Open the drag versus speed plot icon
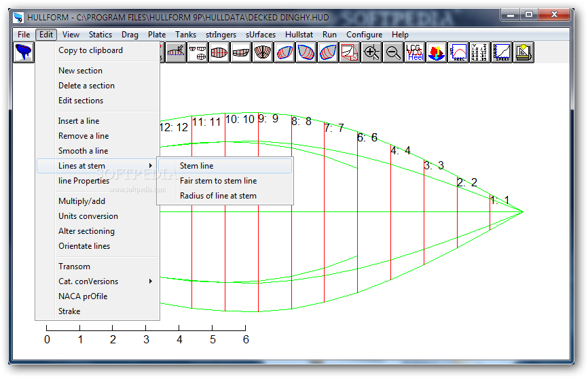Image resolution: width=588 pixels, height=378 pixels. [x=502, y=52]
